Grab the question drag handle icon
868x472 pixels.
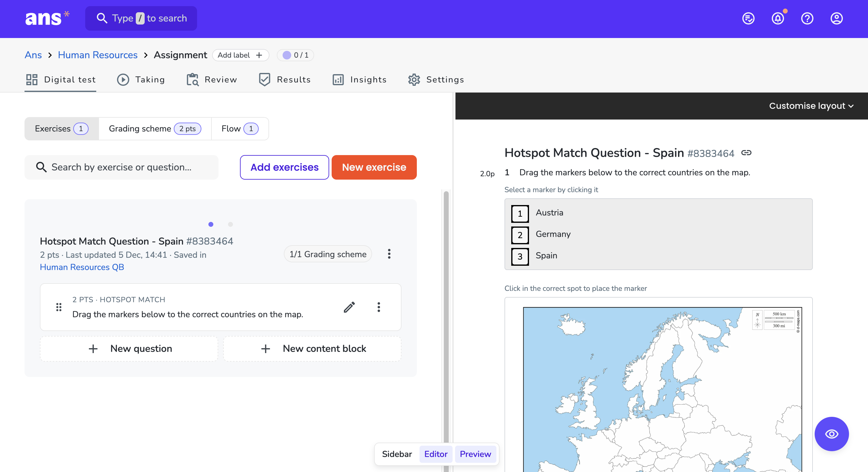[59, 307]
